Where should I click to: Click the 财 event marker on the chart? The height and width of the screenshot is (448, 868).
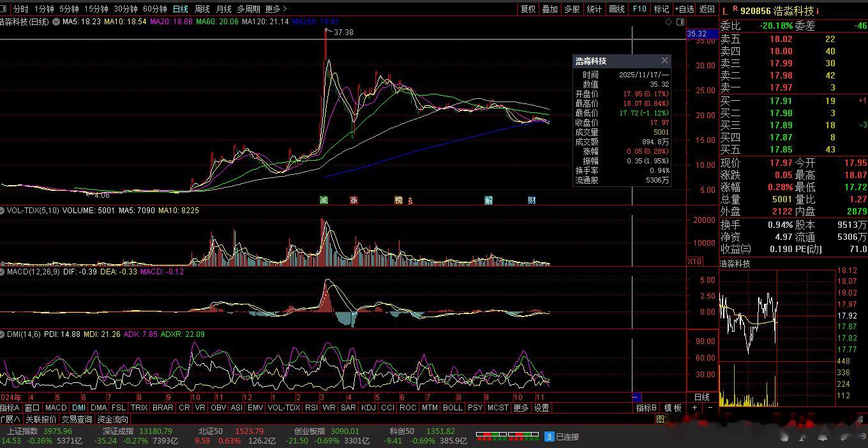(532, 200)
